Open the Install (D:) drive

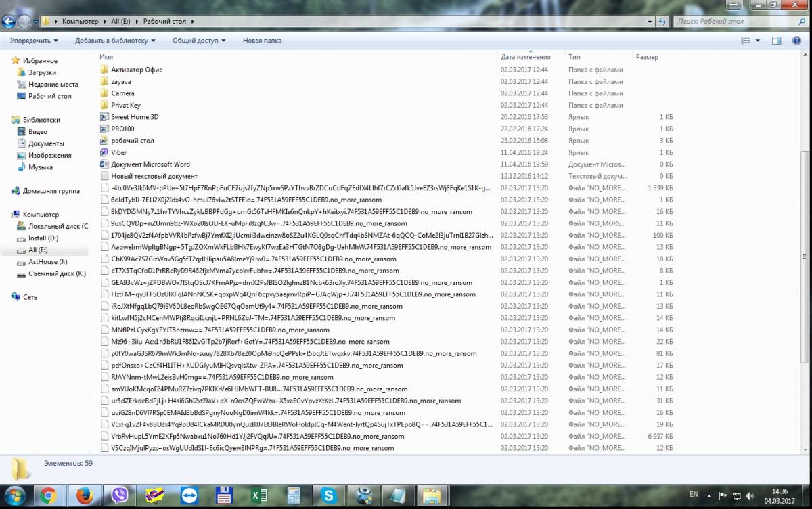pos(43,238)
